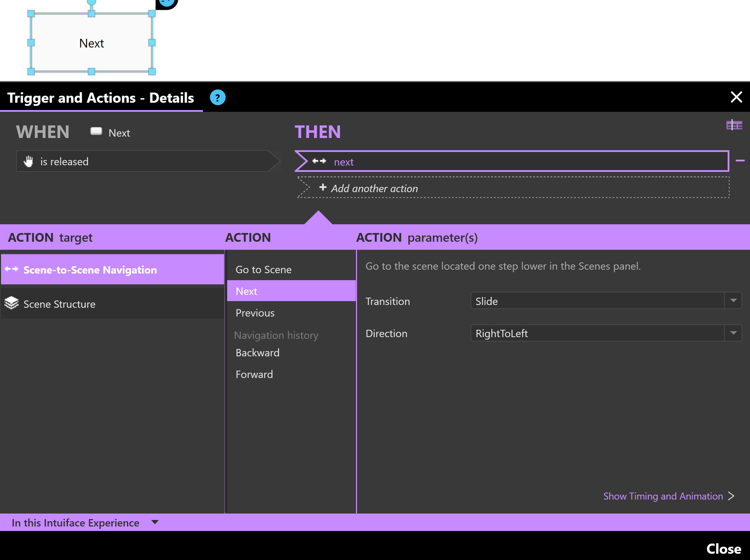Click the Scene-to-Scene Navigation arrows icon
750x560 pixels.
pos(12,269)
